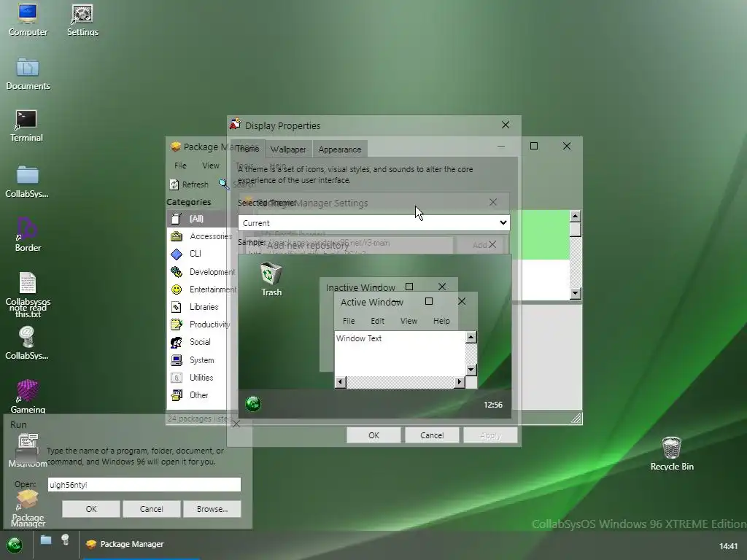Click the OK button in Run dialog

[x=91, y=509]
